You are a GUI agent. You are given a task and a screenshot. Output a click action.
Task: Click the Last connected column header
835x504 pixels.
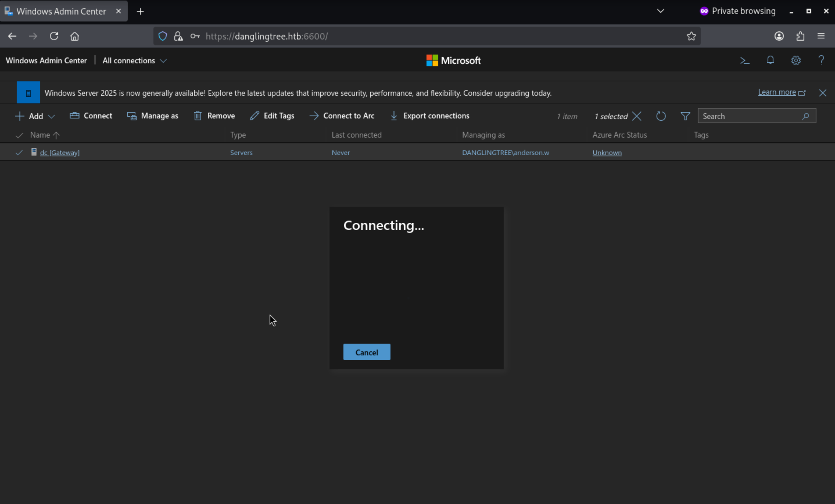pos(356,135)
